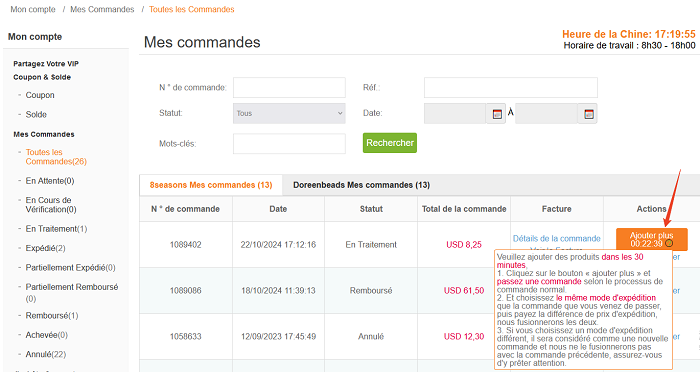Viewport: 700px width, 372px height.
Task: Switch to 8seasons Mes commandes (13) tab
Action: [211, 185]
